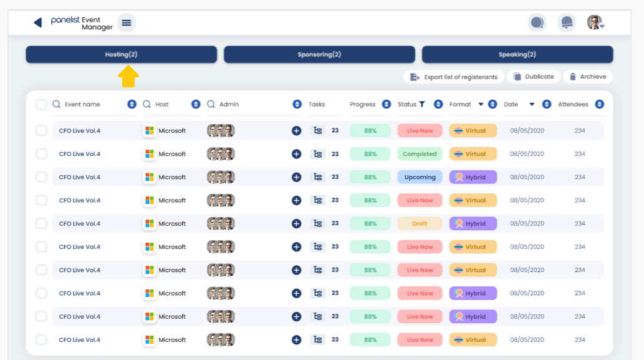This screenshot has width=644, height=360.
Task: Open the notifications bell icon
Action: (x=567, y=22)
